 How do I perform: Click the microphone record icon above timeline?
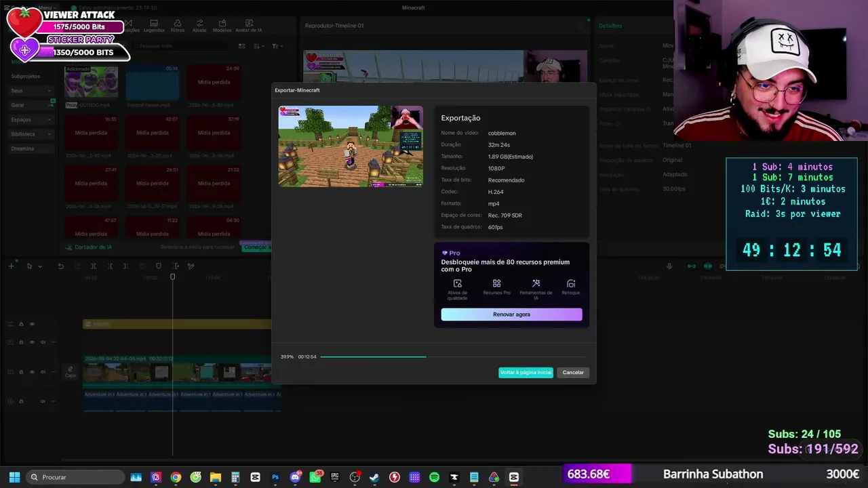pos(669,266)
